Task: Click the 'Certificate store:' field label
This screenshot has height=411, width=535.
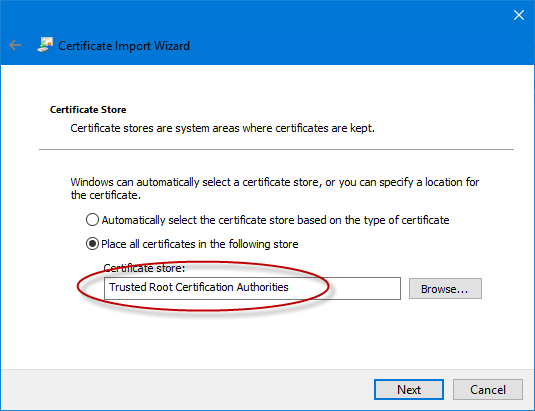Action: 144,268
